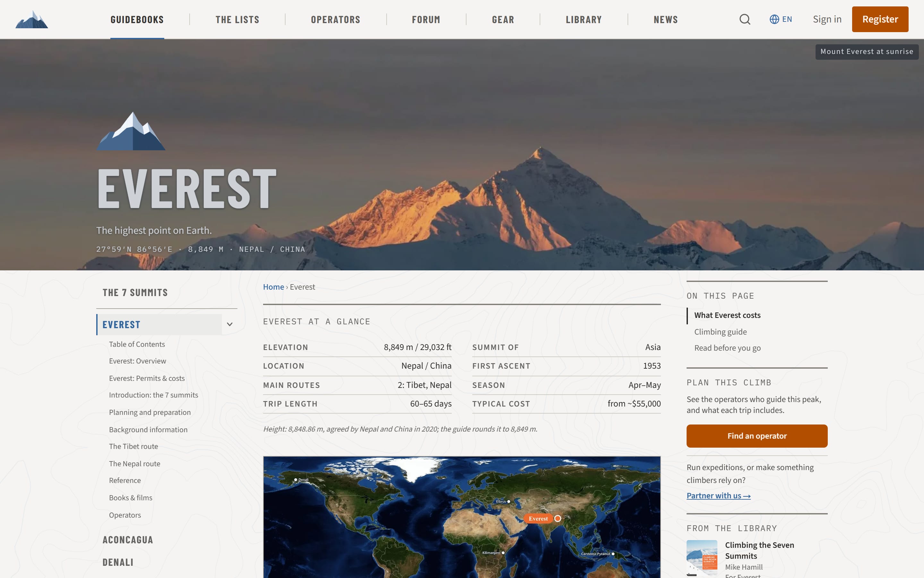
Task: Open the Library nav item
Action: point(583,20)
